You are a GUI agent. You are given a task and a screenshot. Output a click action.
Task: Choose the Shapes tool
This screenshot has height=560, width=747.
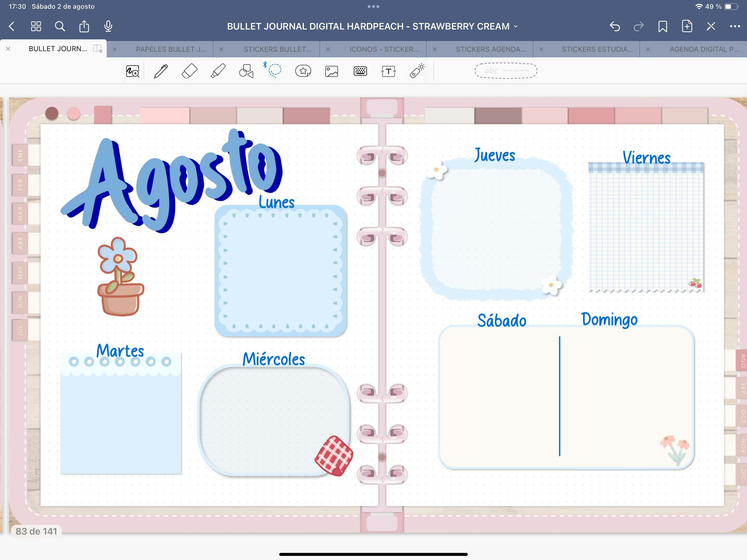pyautogui.click(x=246, y=71)
